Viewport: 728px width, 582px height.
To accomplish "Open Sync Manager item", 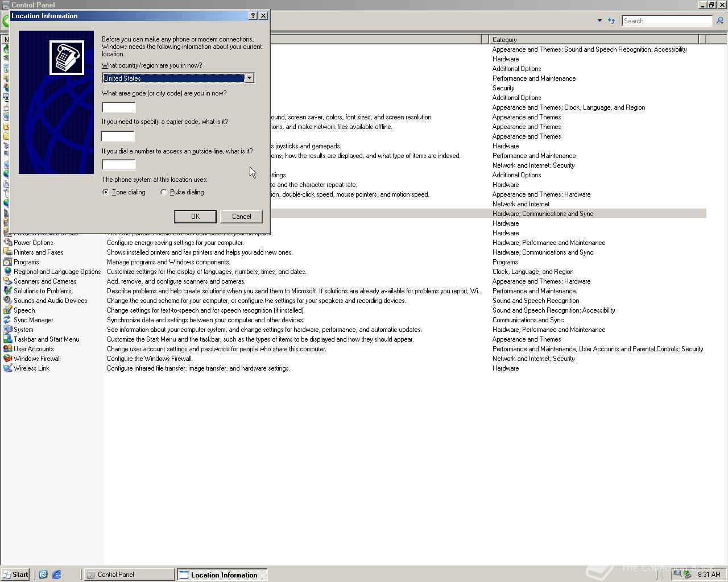I will tap(34, 320).
